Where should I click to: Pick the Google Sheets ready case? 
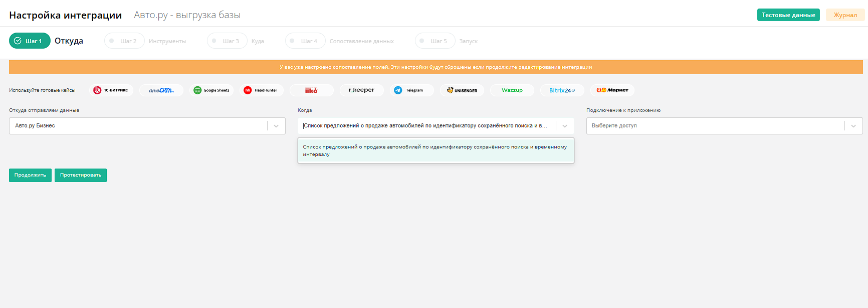(211, 90)
